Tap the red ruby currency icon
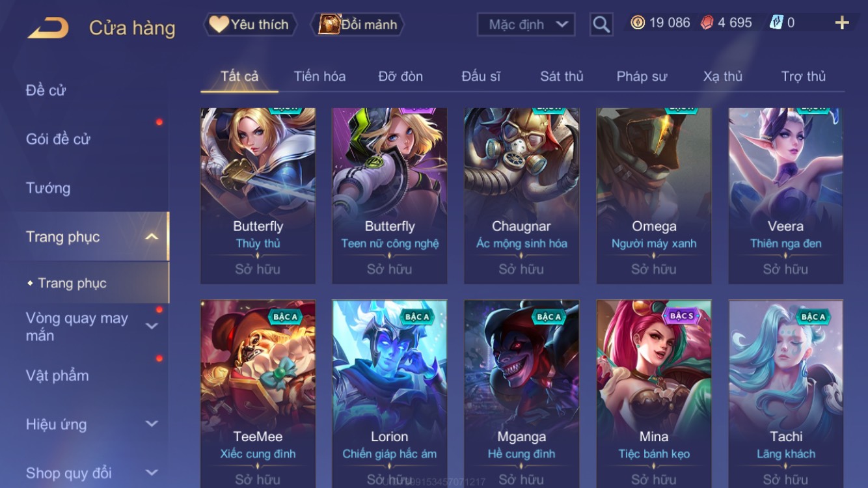 click(x=707, y=23)
